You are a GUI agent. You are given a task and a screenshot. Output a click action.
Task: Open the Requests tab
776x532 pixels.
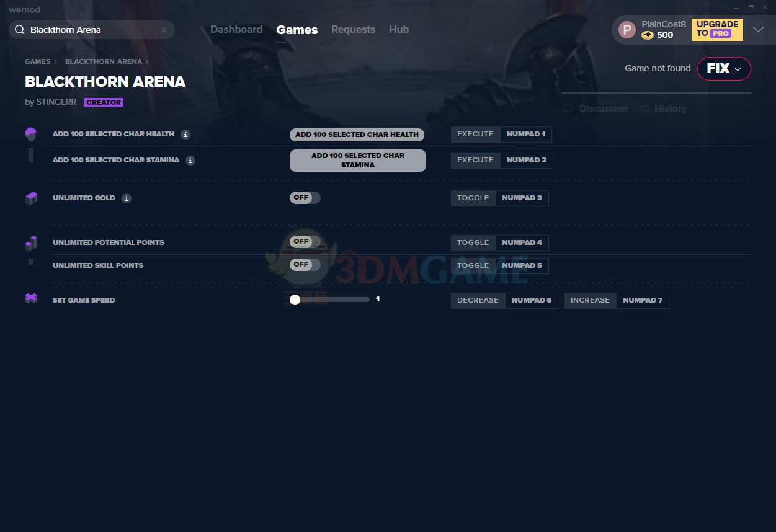tap(353, 29)
